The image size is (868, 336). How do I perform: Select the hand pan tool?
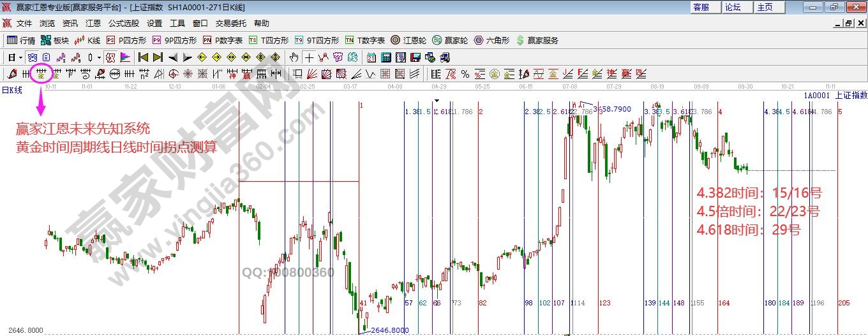coord(294,57)
